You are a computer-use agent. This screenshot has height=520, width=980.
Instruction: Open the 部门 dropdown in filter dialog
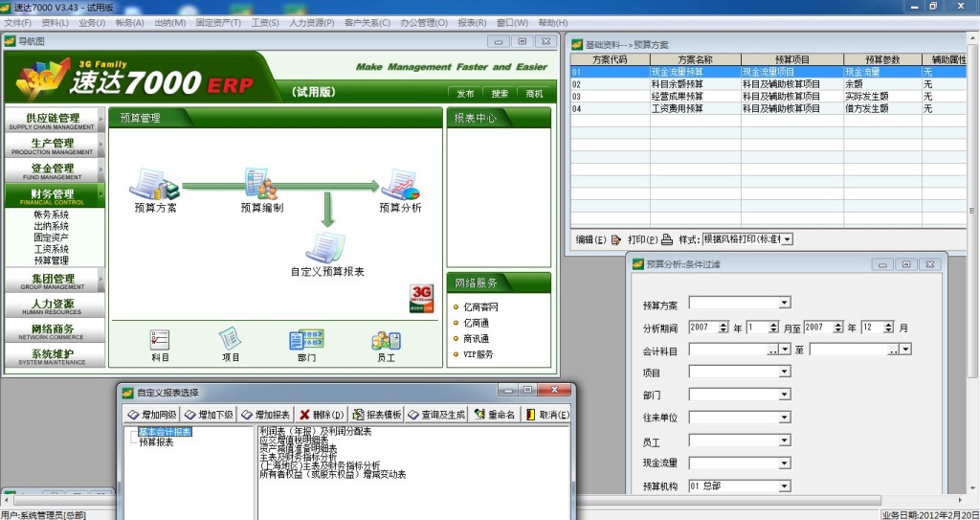(x=785, y=395)
